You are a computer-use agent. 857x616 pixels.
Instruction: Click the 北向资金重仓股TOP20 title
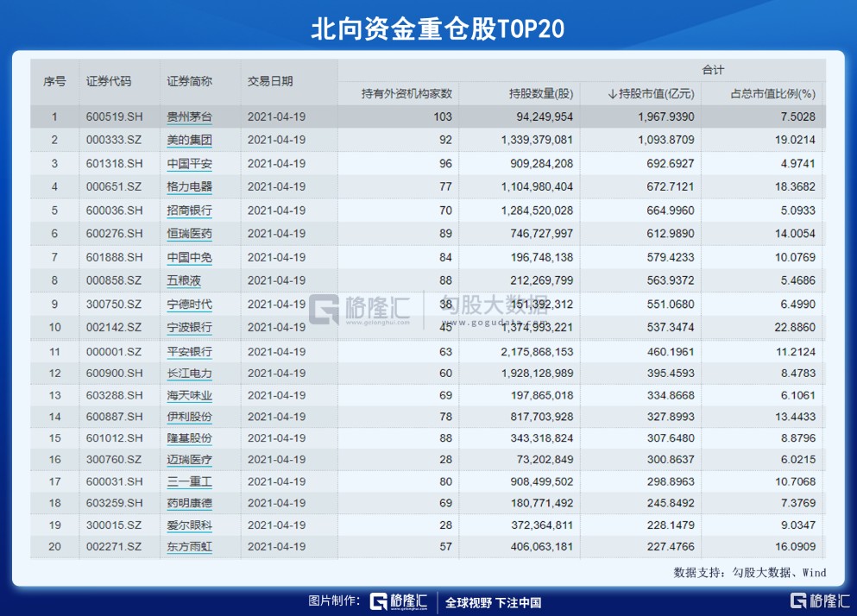click(428, 28)
